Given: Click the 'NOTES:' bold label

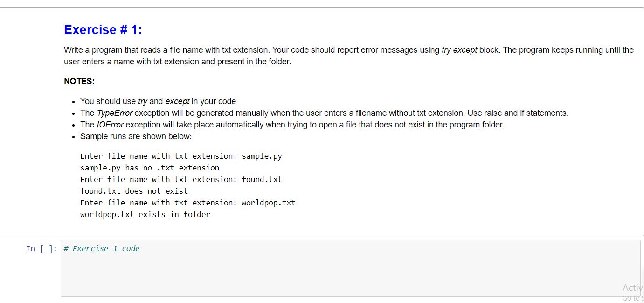Looking at the screenshot, I should [x=79, y=81].
